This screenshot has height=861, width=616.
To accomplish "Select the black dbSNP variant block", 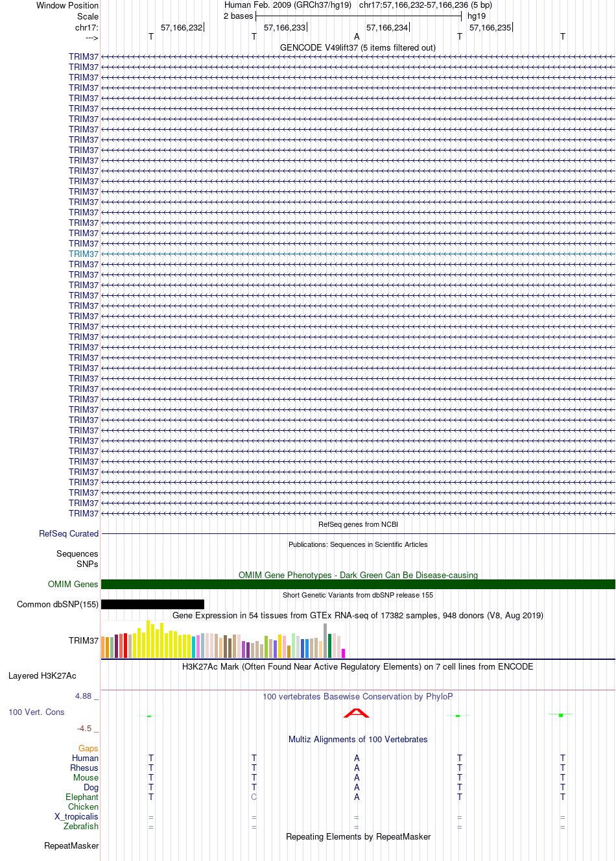I will pyautogui.click(x=152, y=604).
